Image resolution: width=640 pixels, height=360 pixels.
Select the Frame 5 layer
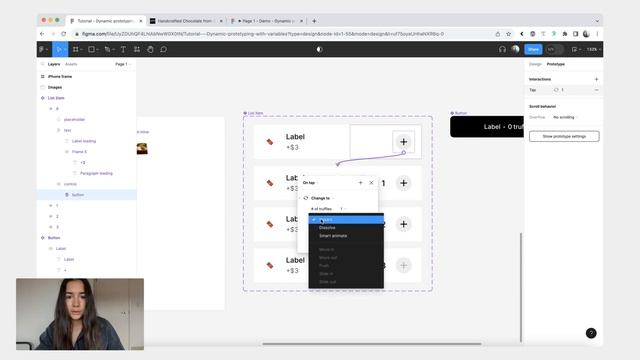click(79, 152)
